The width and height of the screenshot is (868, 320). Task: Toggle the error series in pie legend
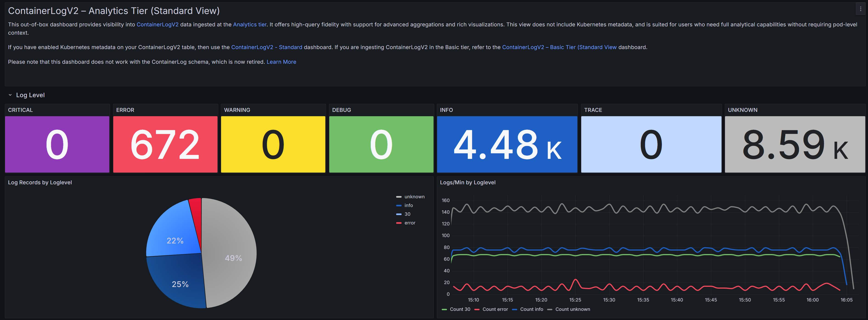(409, 223)
